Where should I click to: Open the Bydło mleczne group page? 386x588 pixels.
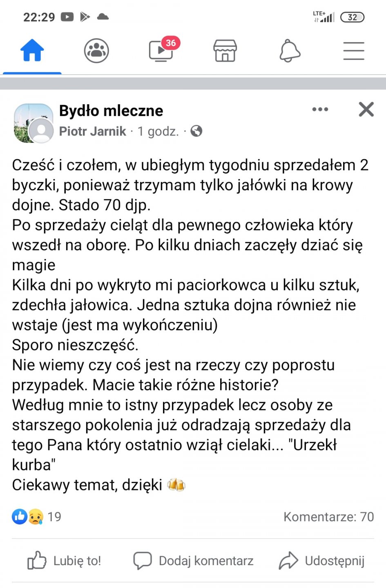(x=111, y=111)
